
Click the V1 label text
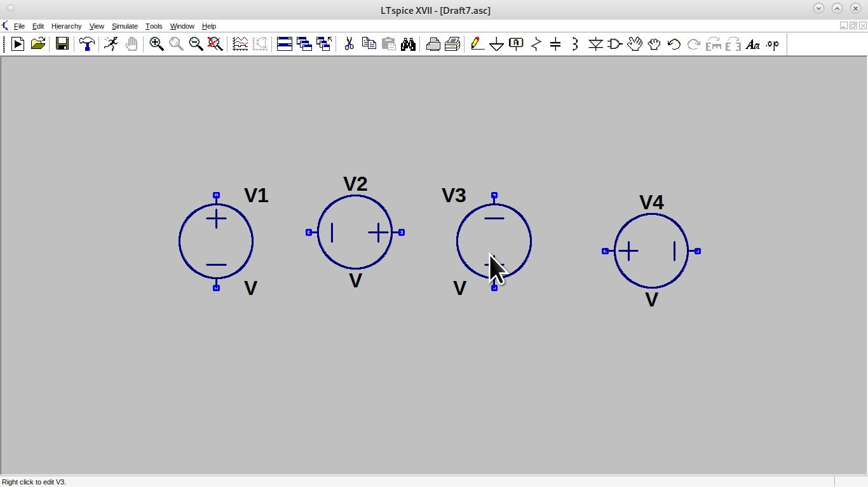pyautogui.click(x=256, y=195)
